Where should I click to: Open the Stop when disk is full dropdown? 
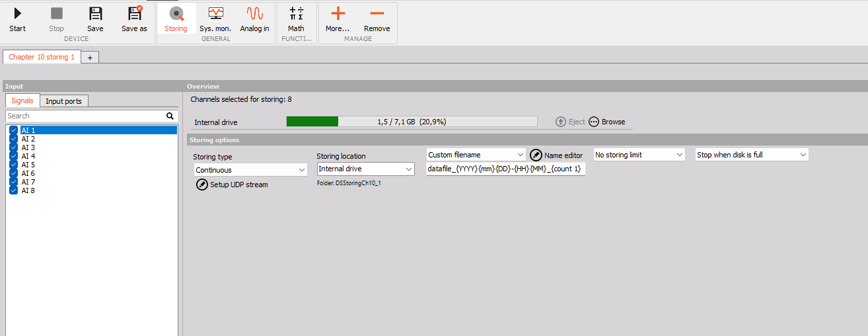pos(752,155)
